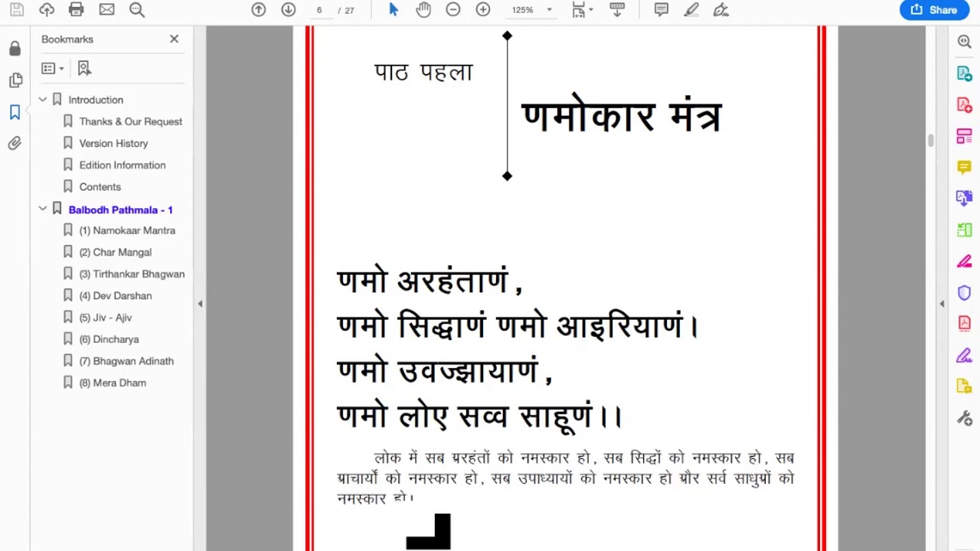Collapse the Introduction bookmark group

43,99
